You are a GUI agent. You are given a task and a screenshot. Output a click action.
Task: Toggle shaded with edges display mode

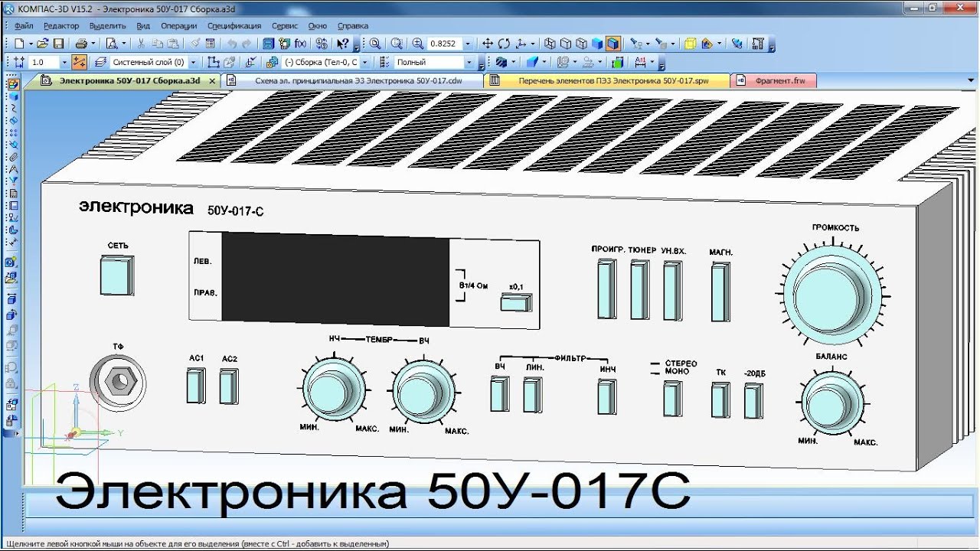pos(612,44)
